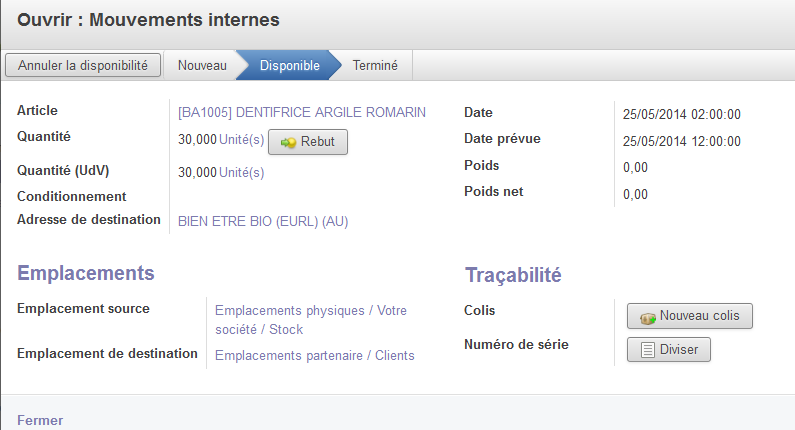Click the Nouveau colis package icon

pyautogui.click(x=648, y=318)
